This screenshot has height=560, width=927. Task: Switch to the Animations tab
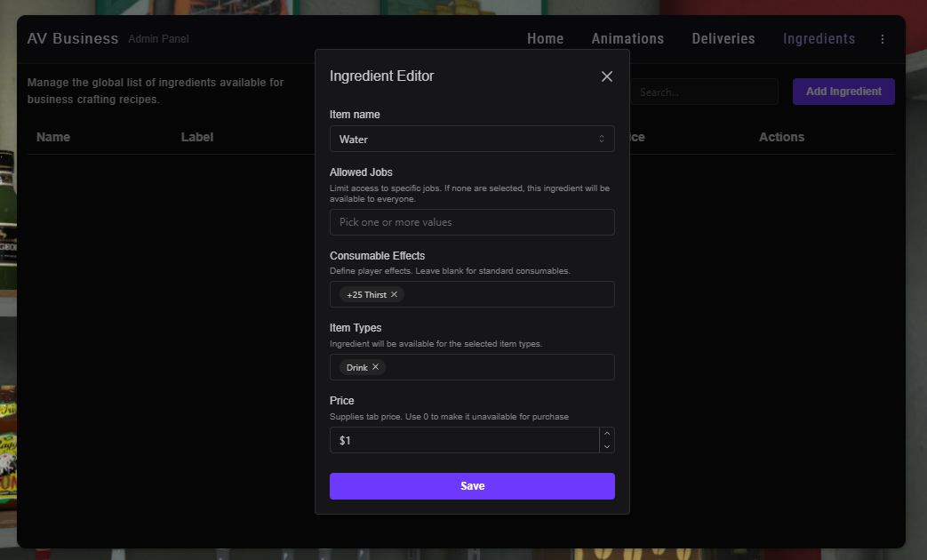(x=627, y=39)
